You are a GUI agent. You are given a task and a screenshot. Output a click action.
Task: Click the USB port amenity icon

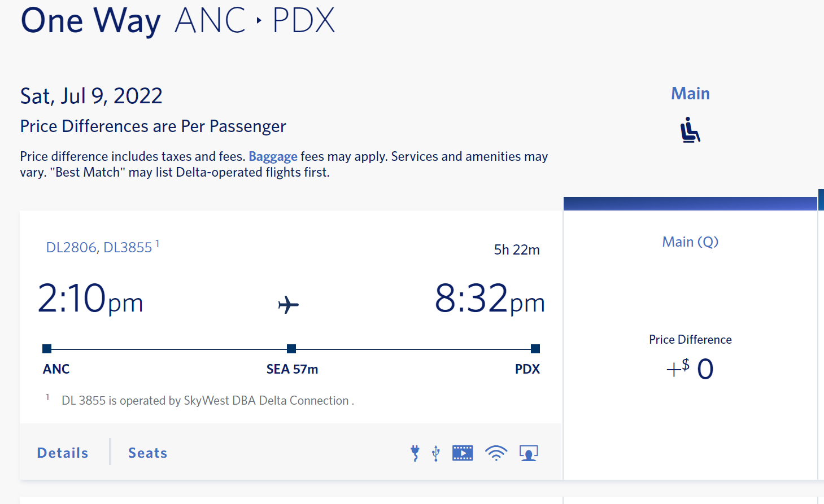click(x=435, y=452)
